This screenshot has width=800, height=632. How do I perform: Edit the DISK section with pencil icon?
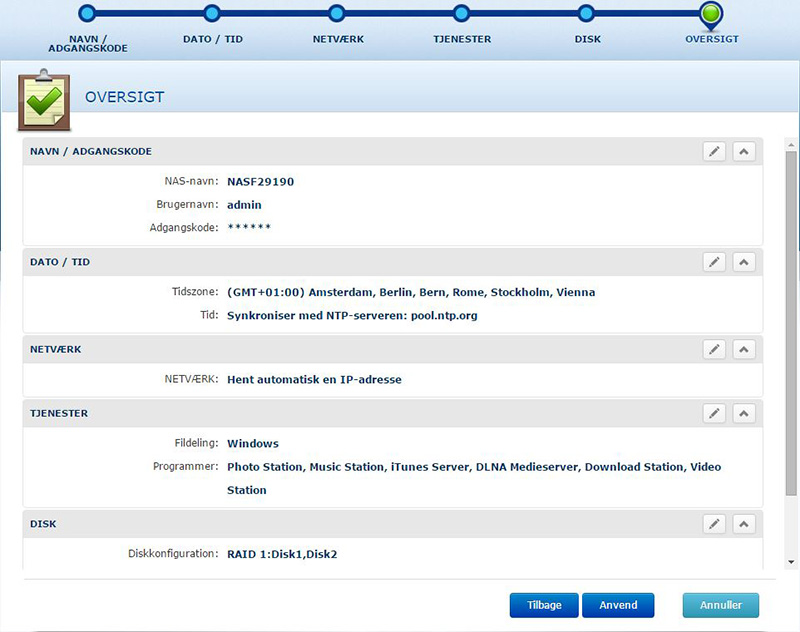714,524
